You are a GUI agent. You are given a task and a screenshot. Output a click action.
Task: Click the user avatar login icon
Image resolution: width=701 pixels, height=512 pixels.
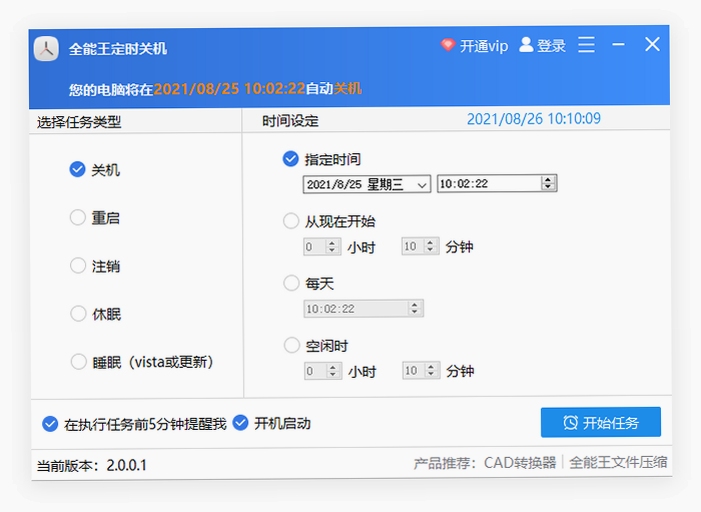[526, 45]
